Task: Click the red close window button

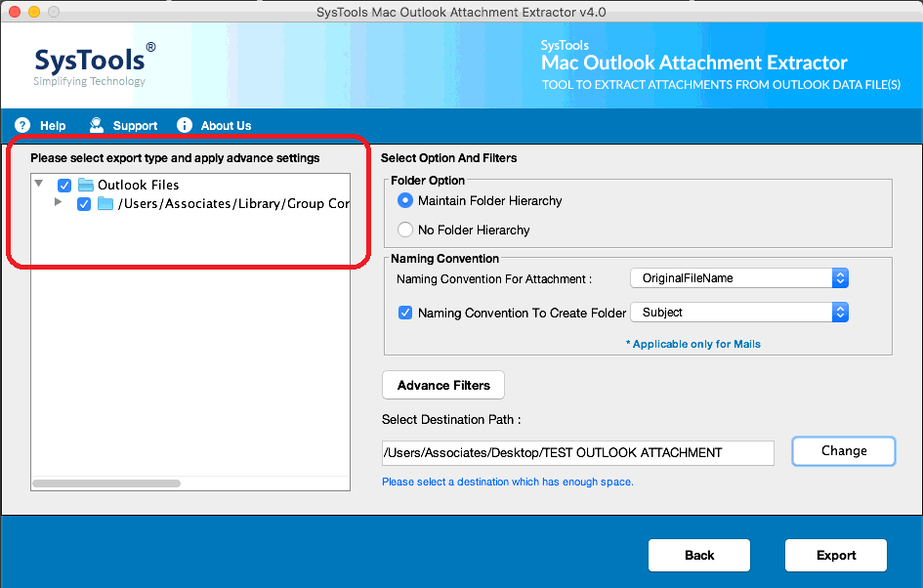Action: click(15, 11)
